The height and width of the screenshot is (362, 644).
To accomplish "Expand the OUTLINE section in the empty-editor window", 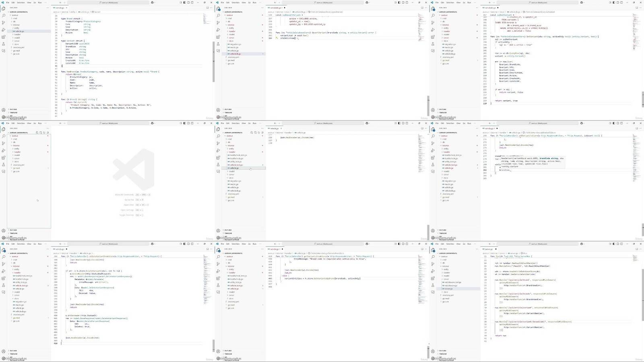I will tap(13, 230).
